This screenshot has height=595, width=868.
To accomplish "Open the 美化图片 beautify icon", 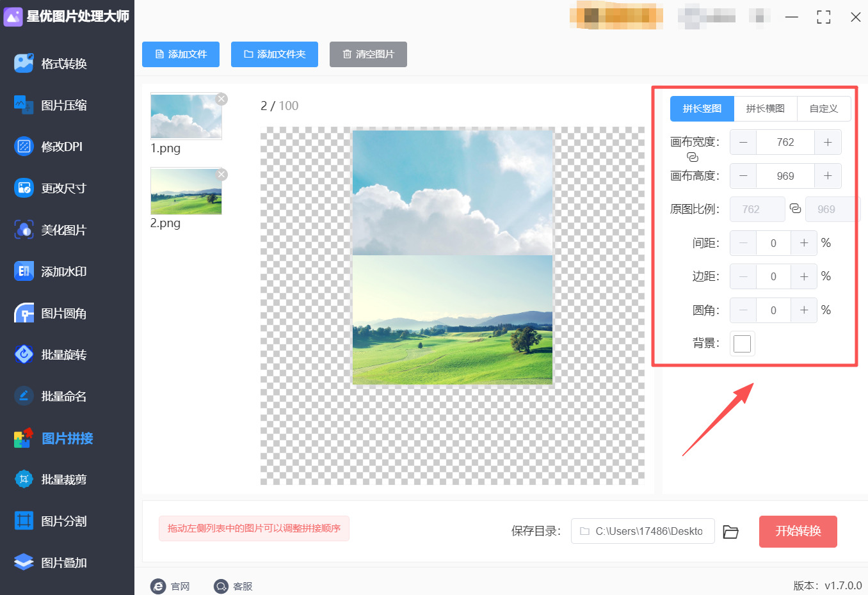I will [x=24, y=230].
